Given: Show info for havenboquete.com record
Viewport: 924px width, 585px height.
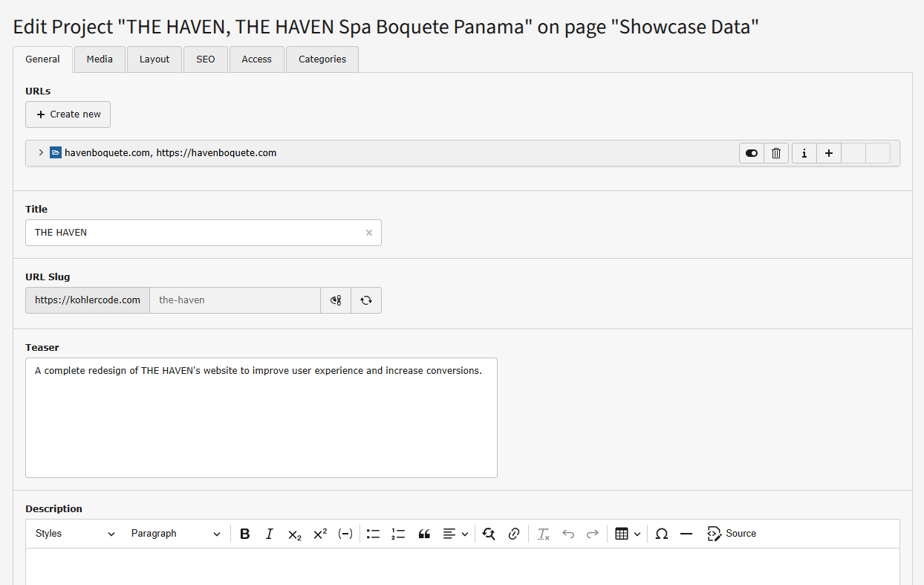Looking at the screenshot, I should [x=804, y=153].
